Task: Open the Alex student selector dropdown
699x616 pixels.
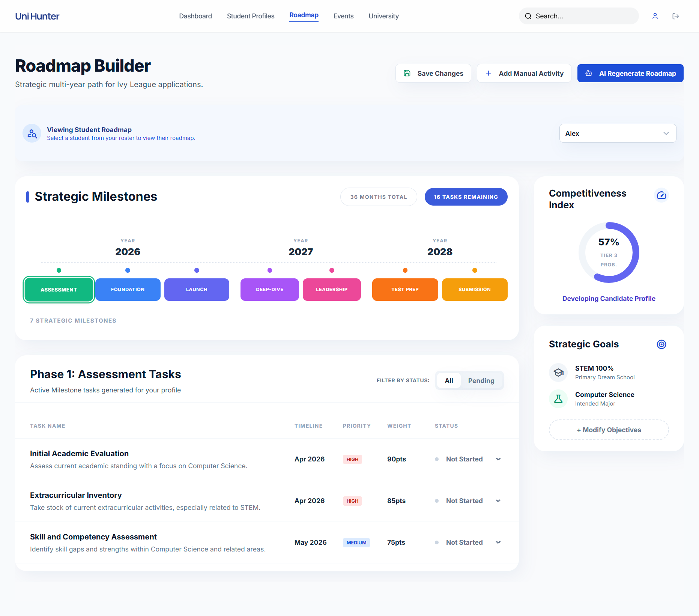Action: tap(618, 134)
